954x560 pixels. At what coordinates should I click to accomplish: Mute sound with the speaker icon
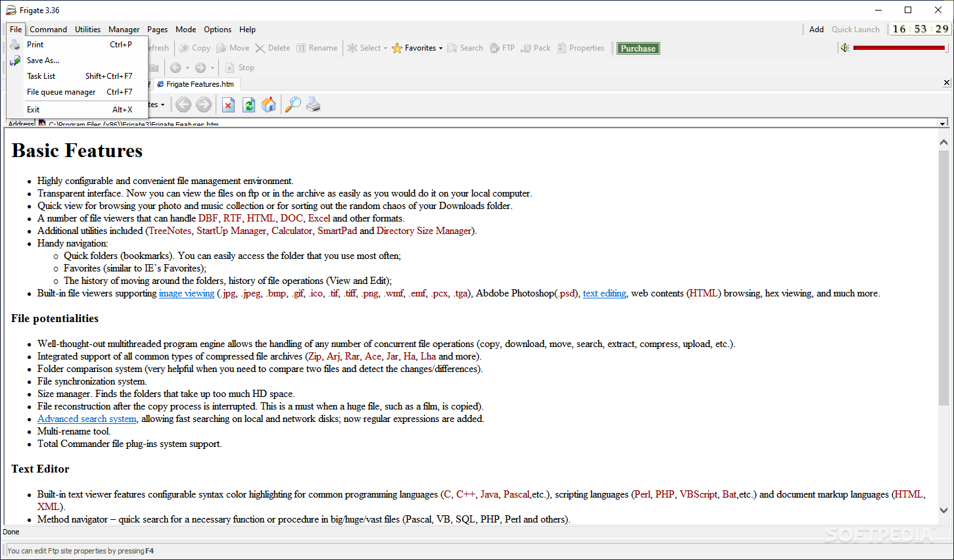(x=845, y=48)
